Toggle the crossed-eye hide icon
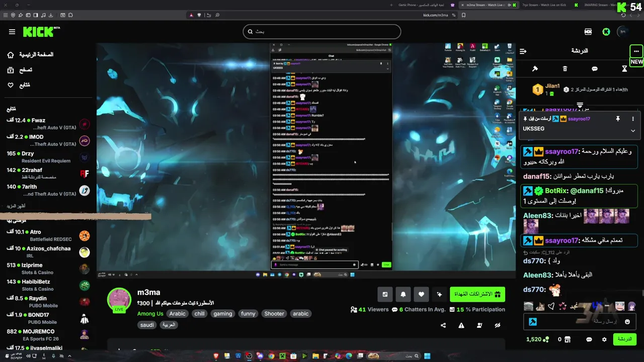This screenshot has width=644, height=362. (x=498, y=325)
